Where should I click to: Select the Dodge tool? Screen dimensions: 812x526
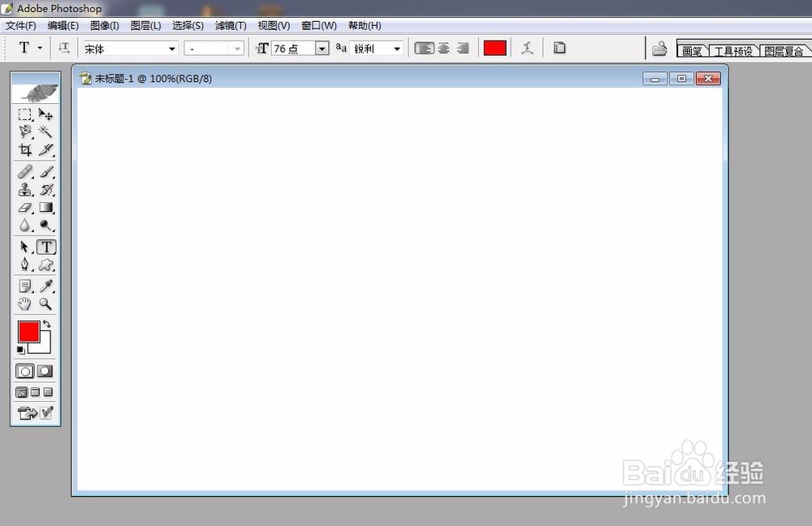coord(45,225)
